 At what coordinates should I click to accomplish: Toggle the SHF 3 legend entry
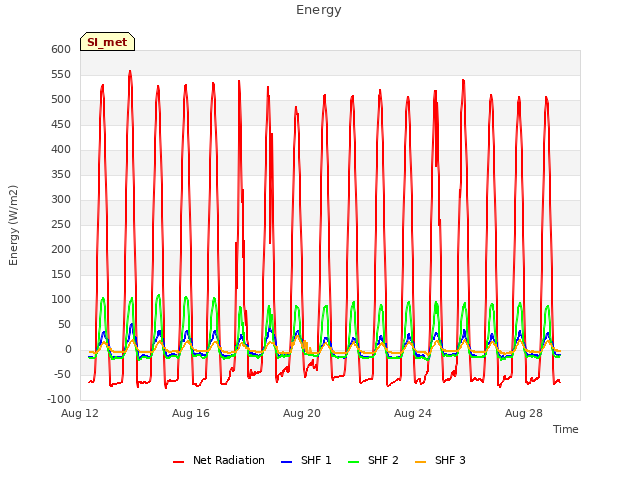click(x=440, y=460)
